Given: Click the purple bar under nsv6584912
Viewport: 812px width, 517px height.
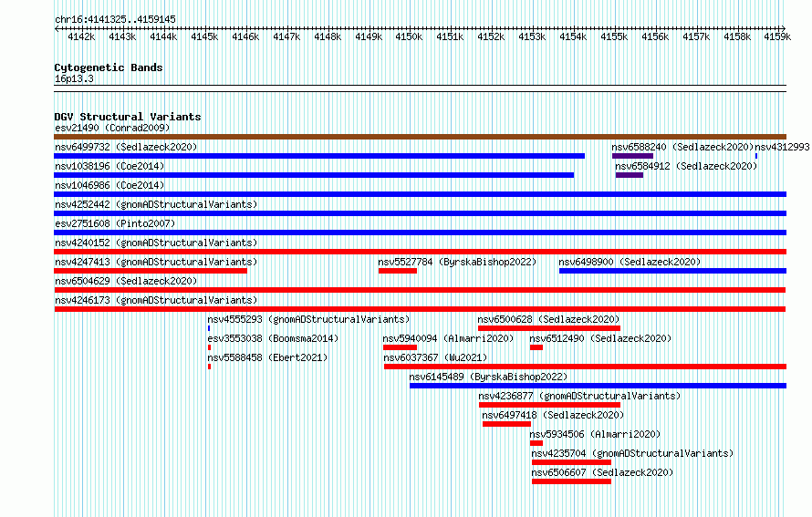Looking at the screenshot, I should pos(630,175).
